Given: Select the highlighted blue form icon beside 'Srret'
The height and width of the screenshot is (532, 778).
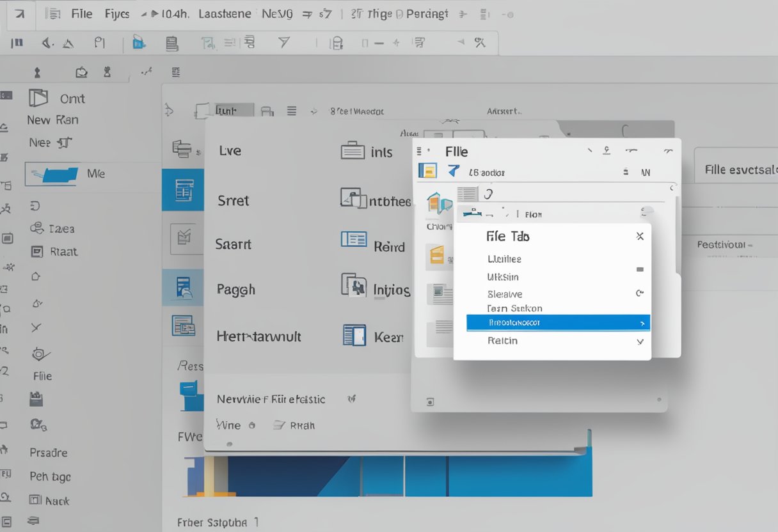Looking at the screenshot, I should pos(184,189).
